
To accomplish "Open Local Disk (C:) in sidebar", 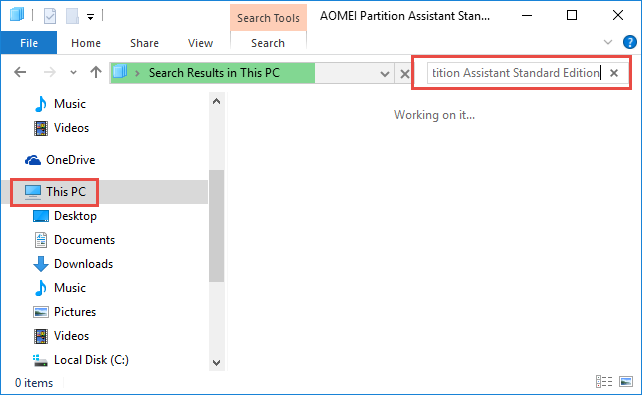I will point(81,360).
